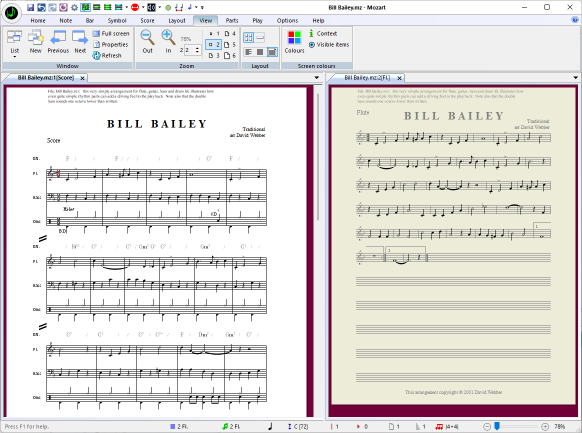
Task: Save file using quick access toolbar icon
Action: coord(30,7)
